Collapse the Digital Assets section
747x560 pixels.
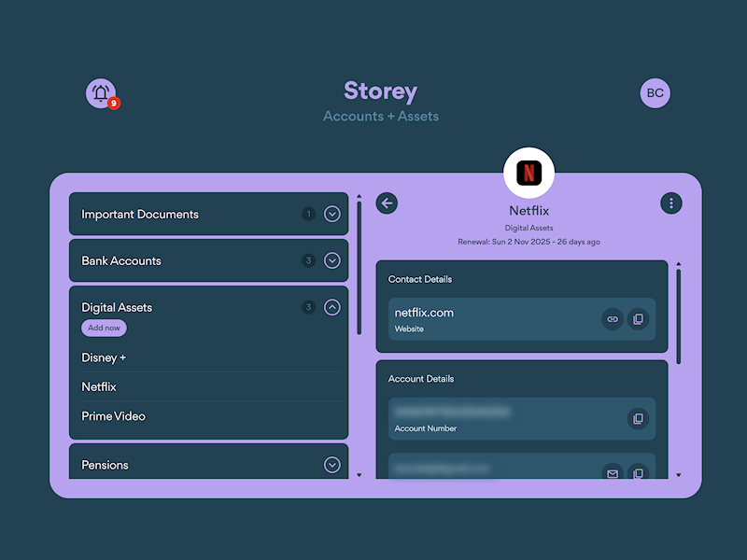tap(331, 307)
